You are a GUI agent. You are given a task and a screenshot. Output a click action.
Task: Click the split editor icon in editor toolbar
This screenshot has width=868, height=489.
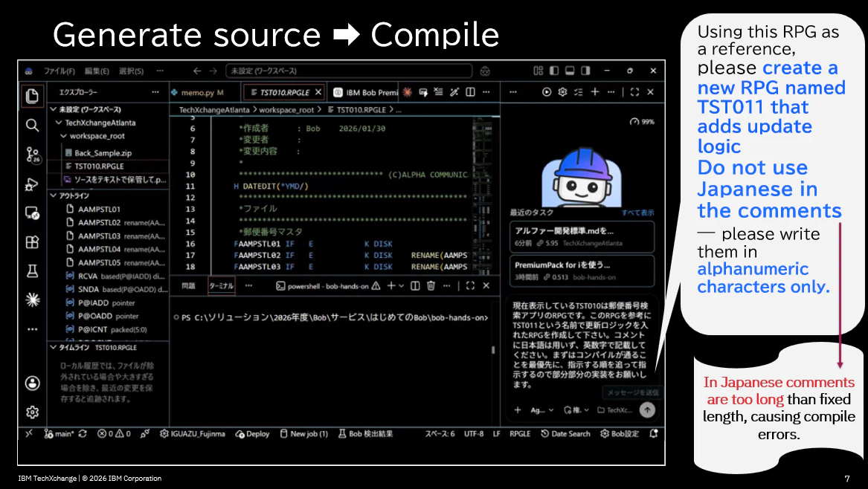click(470, 92)
